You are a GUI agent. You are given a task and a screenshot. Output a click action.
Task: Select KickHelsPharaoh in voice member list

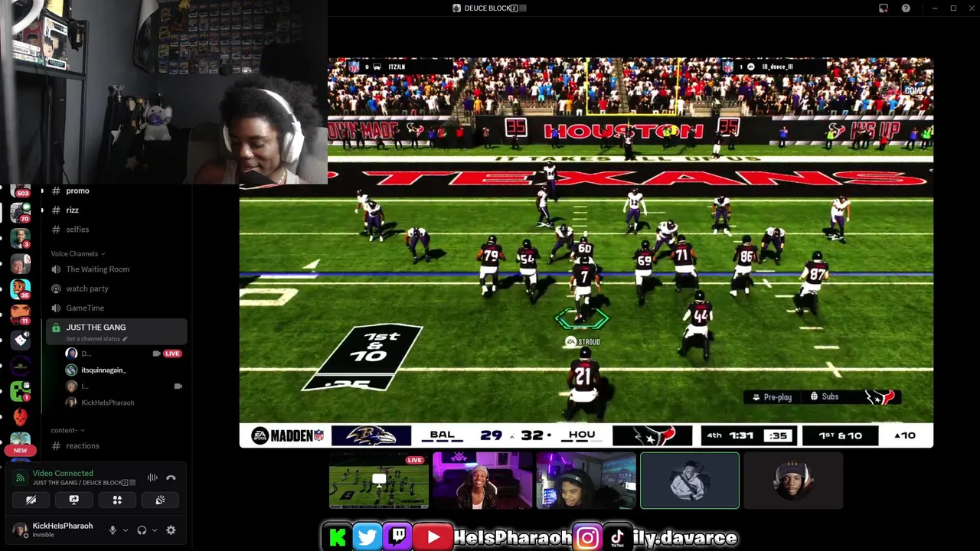(x=107, y=403)
